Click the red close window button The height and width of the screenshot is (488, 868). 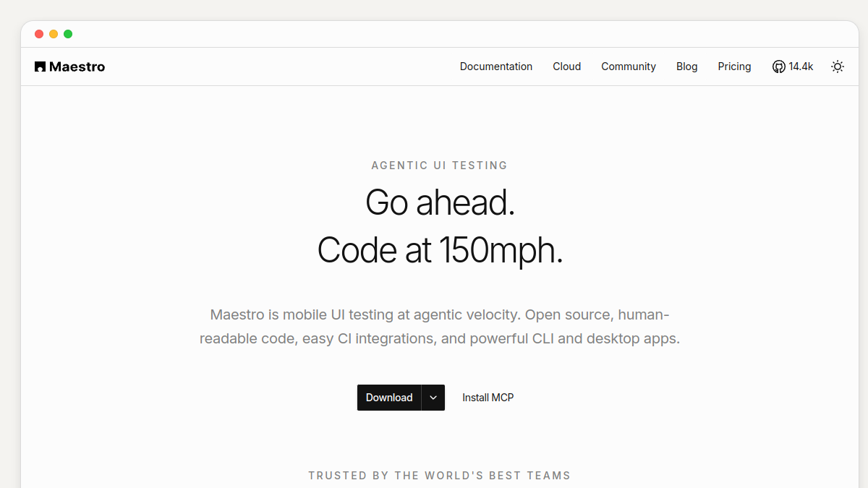pyautogui.click(x=39, y=34)
